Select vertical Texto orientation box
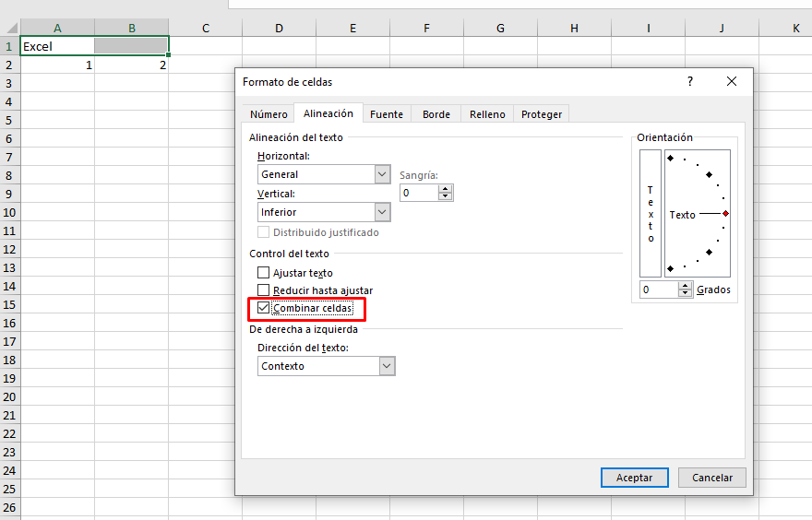This screenshot has height=520, width=812. tap(651, 213)
